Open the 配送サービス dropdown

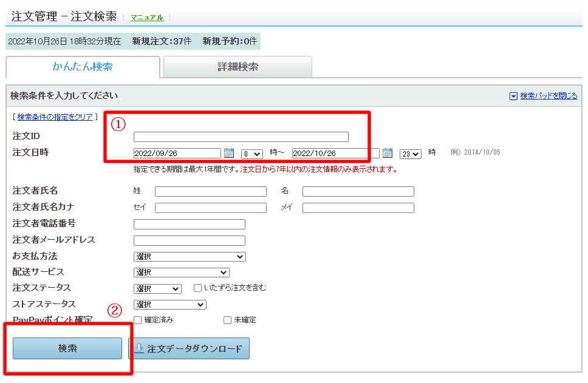click(181, 273)
